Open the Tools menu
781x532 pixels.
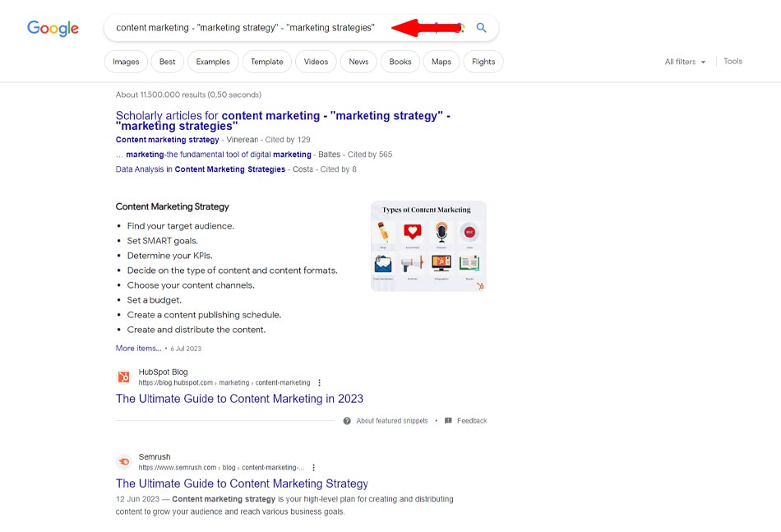(732, 62)
